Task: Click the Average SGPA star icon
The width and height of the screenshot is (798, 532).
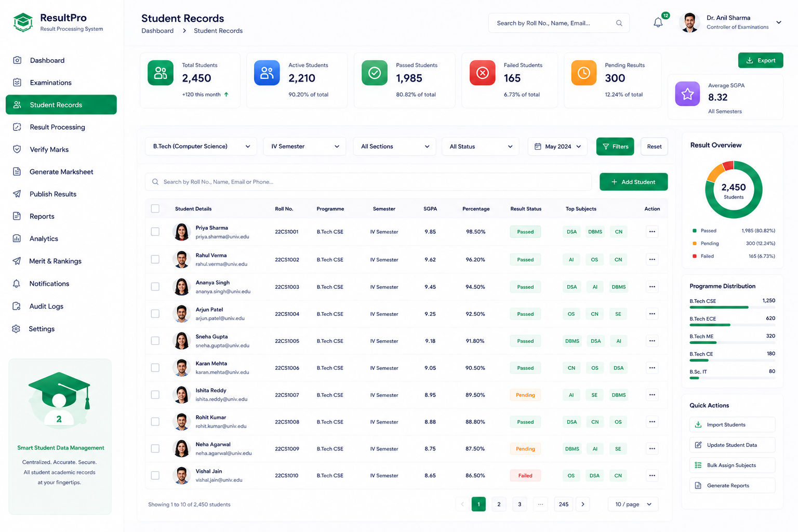Action: click(687, 94)
